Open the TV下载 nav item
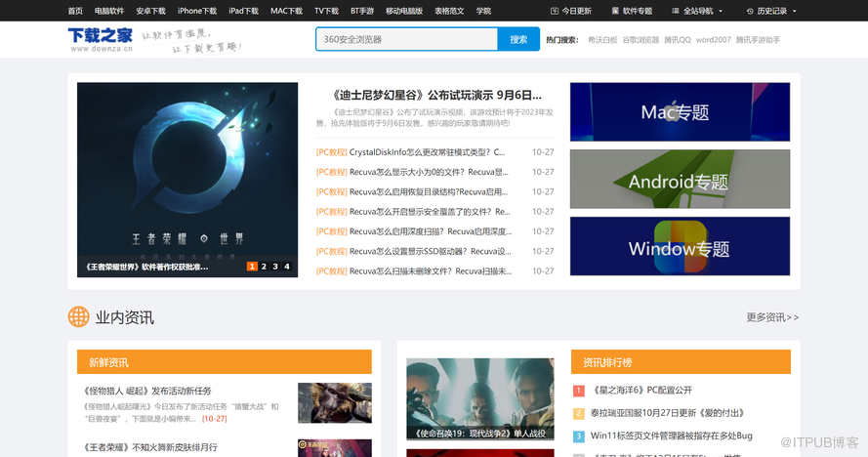The image size is (868, 457). click(327, 11)
